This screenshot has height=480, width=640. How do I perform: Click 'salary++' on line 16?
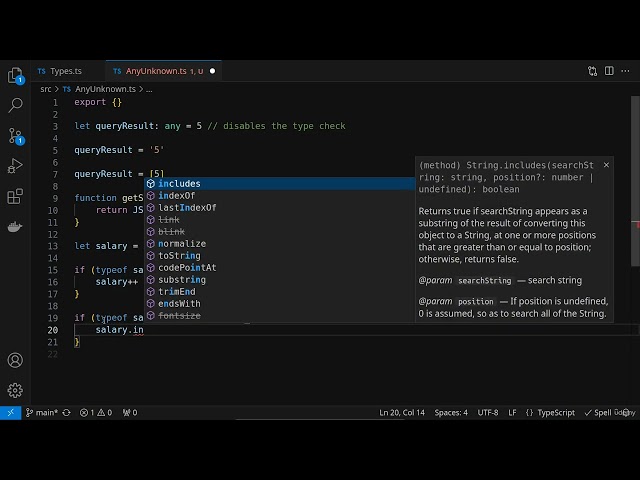(117, 282)
